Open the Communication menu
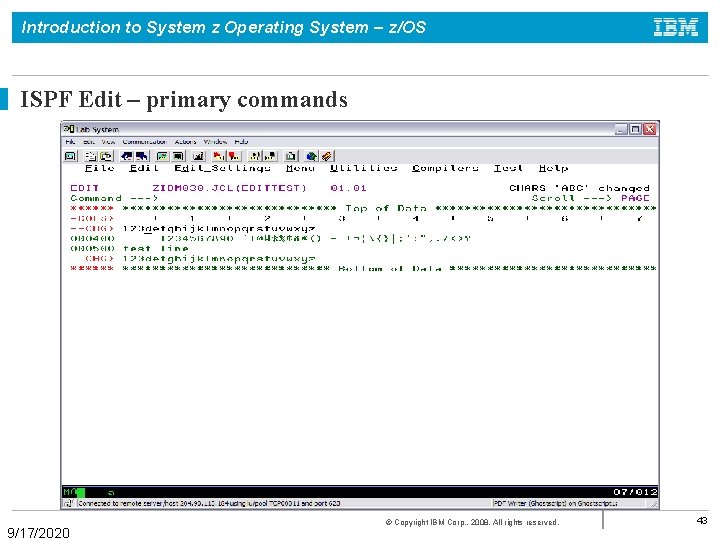The width and height of the screenshot is (720, 540). click(x=144, y=141)
